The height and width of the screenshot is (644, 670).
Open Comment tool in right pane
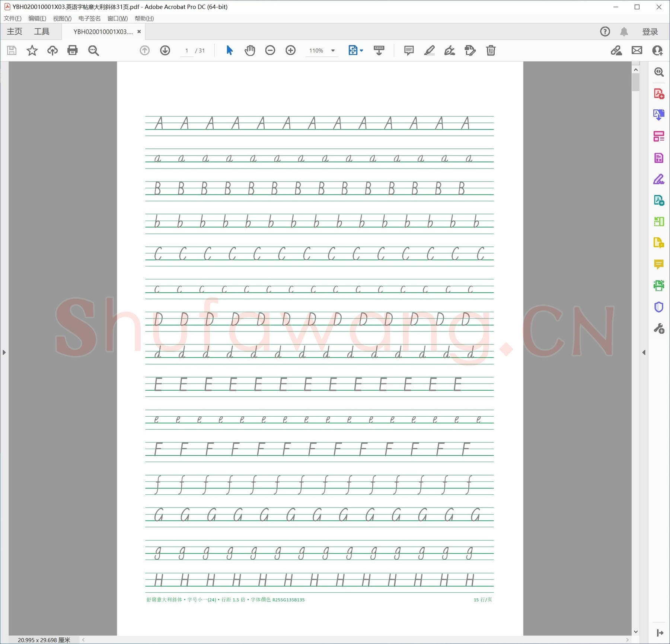tap(659, 265)
